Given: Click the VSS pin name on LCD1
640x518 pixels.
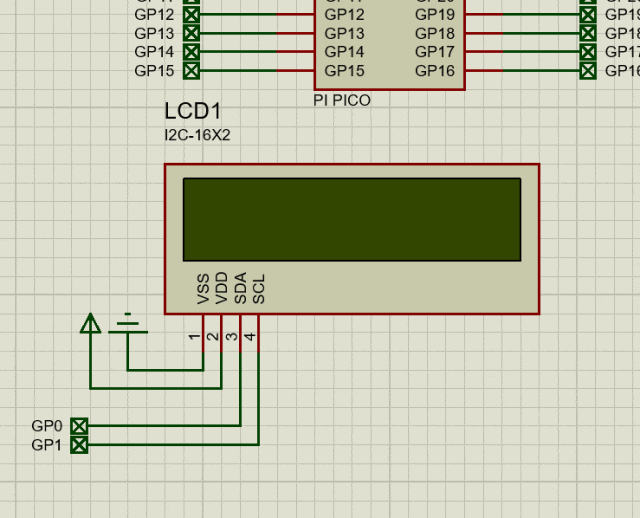Looking at the screenshot, I should (203, 289).
